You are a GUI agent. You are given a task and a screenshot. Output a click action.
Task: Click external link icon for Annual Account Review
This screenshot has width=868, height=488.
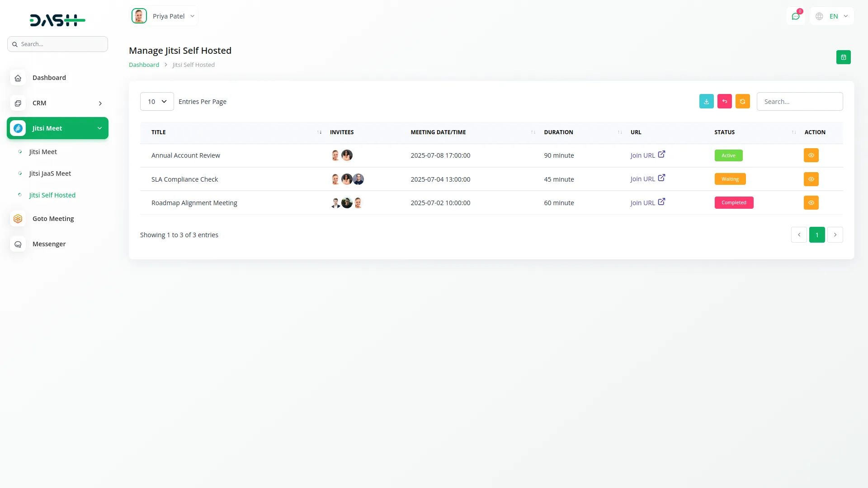[x=661, y=155]
